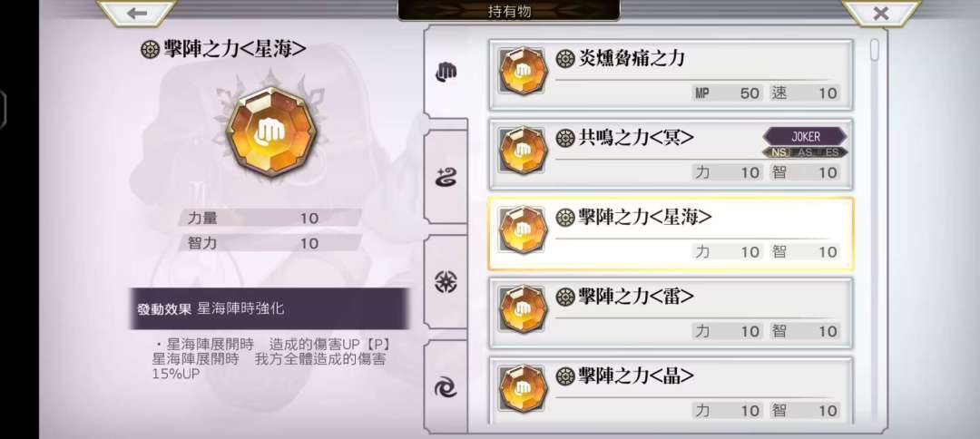
Task: Click the JOKER badge on 共鳴之力
Action: point(805,137)
